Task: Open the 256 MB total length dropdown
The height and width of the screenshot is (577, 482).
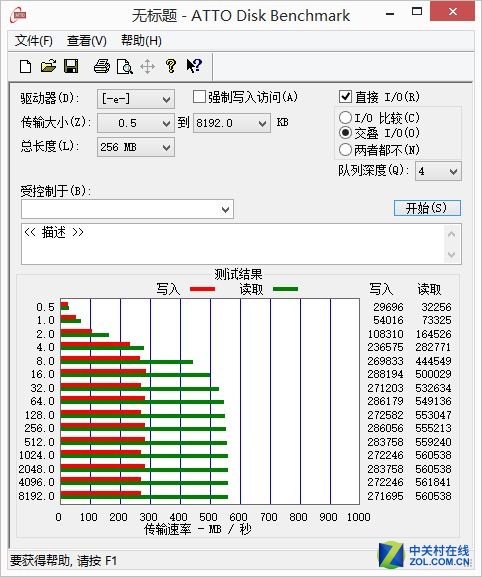Action: pos(136,147)
